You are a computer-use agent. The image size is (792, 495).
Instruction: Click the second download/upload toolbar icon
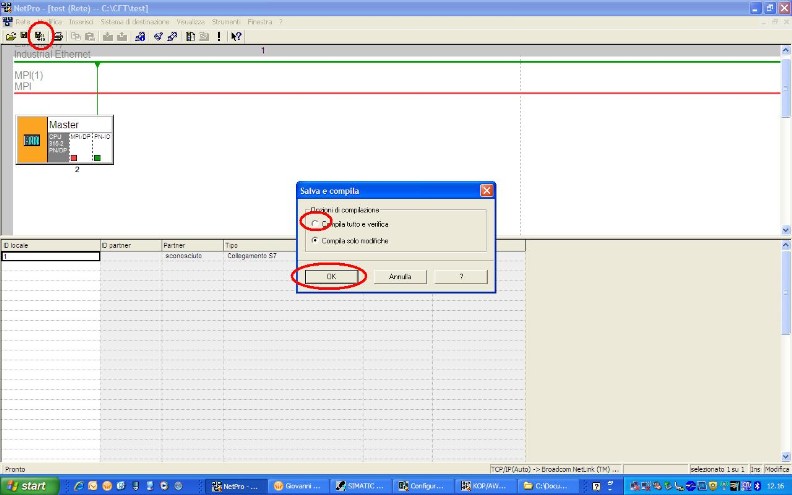point(122,36)
